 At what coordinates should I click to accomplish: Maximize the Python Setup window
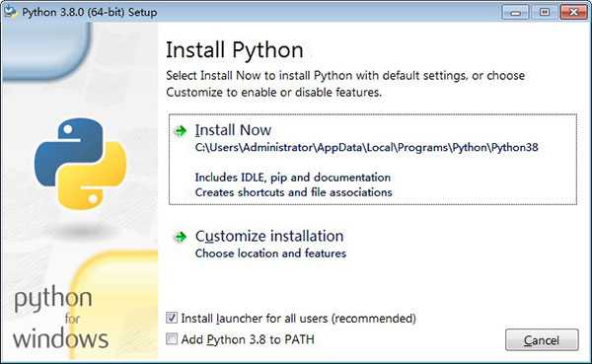[545, 13]
